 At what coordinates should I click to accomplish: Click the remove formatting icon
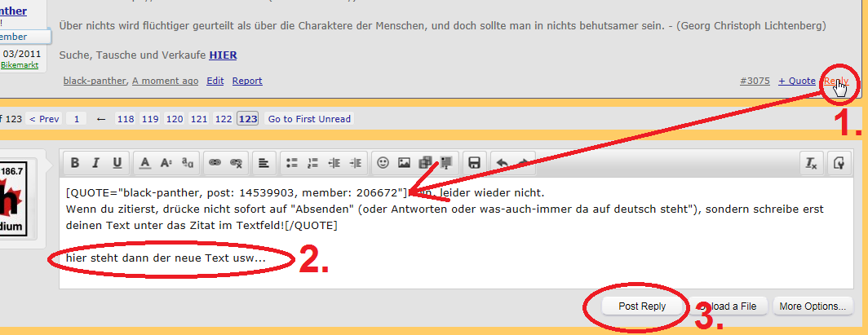(x=812, y=163)
